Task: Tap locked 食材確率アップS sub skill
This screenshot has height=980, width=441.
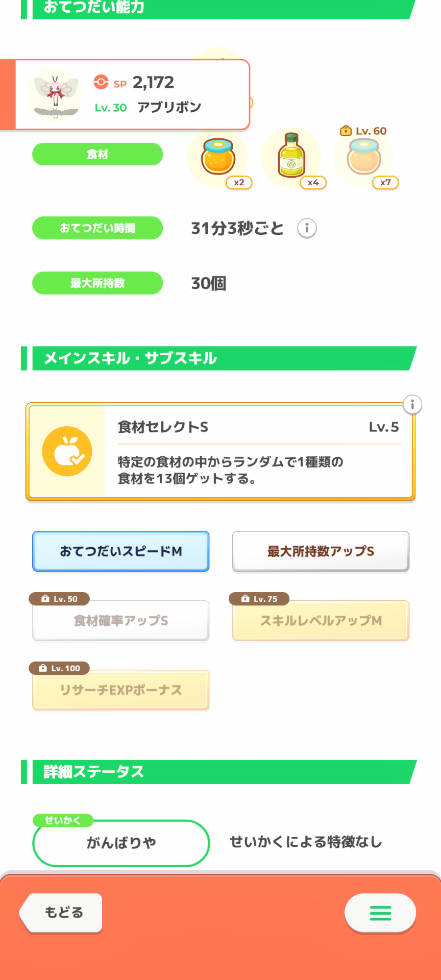Action: (x=121, y=621)
